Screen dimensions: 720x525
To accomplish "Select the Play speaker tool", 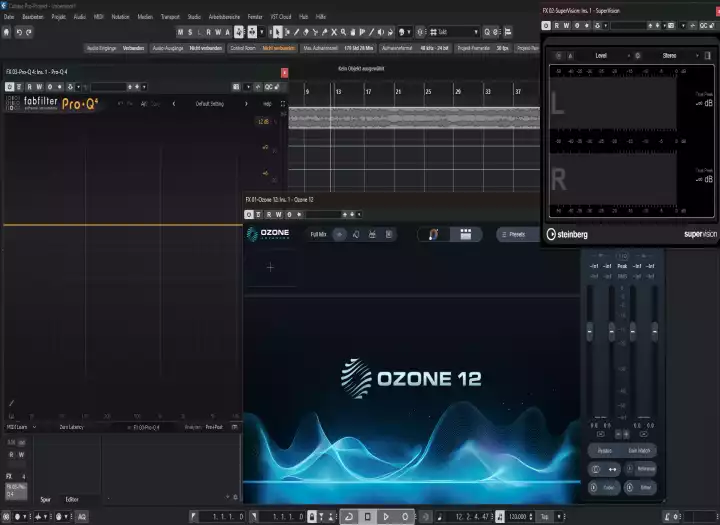I will point(381,32).
